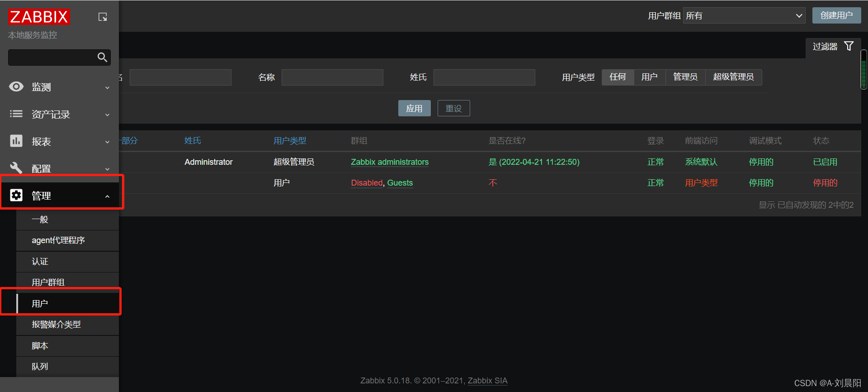Select 管理员 user type filter
The width and height of the screenshot is (868, 392).
(685, 77)
